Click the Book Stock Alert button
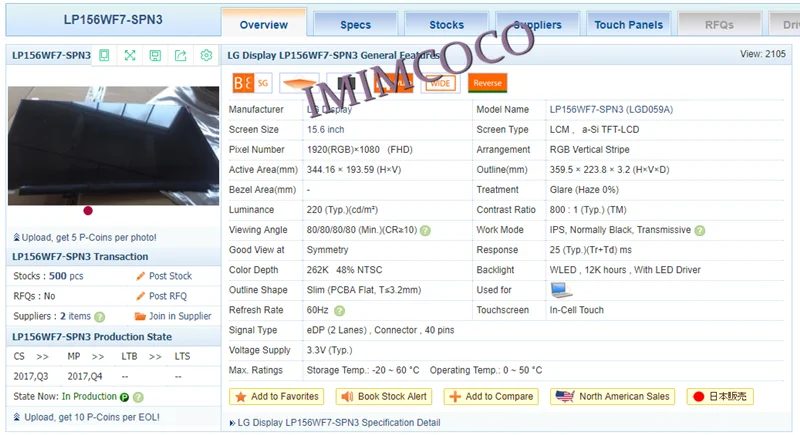The image size is (800, 435). pyautogui.click(x=384, y=396)
